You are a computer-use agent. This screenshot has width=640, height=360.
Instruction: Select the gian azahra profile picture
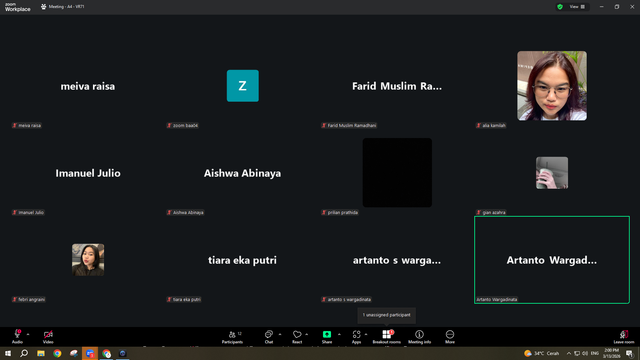pyautogui.click(x=552, y=173)
